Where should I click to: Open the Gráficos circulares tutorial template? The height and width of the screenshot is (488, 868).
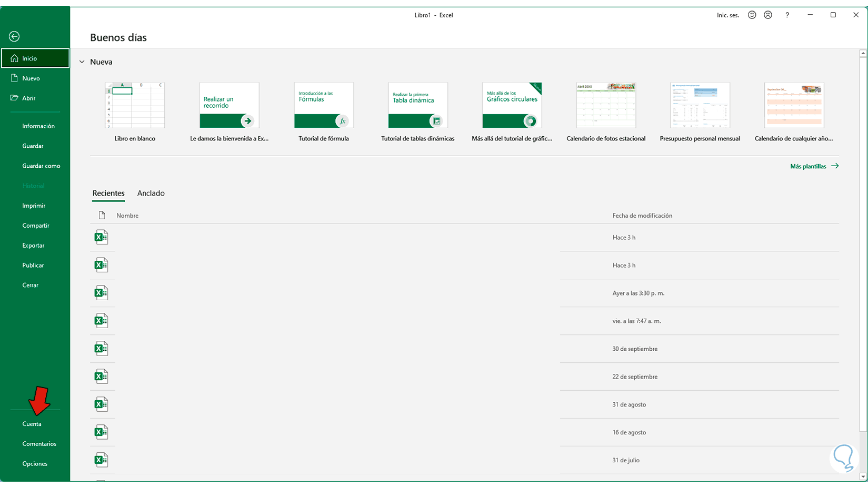coord(512,111)
